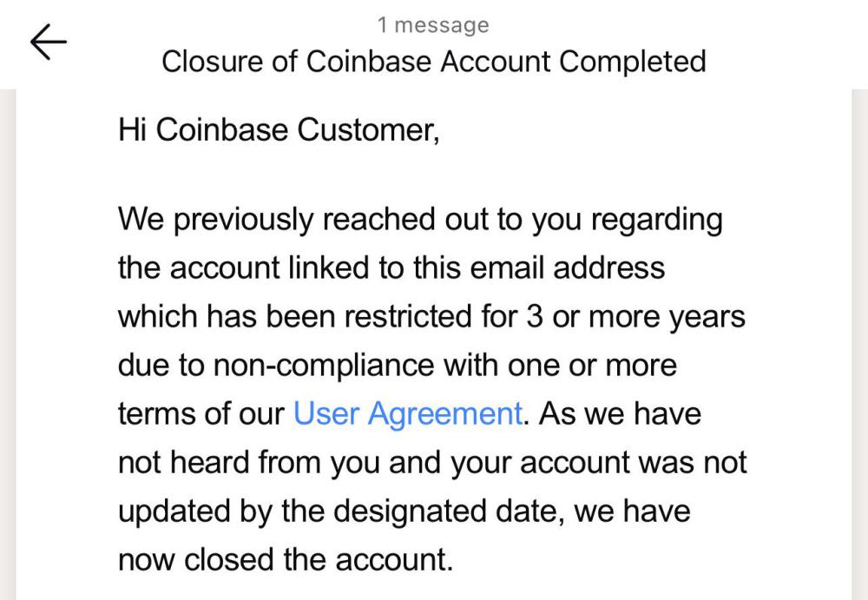This screenshot has height=600, width=868.
Task: Tap the "1 message" count label
Action: pos(433,25)
